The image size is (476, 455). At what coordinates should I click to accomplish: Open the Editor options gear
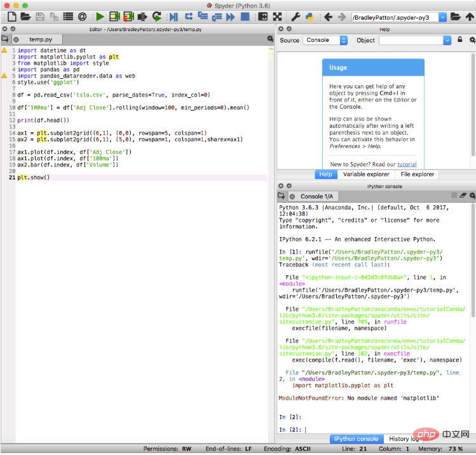point(270,39)
